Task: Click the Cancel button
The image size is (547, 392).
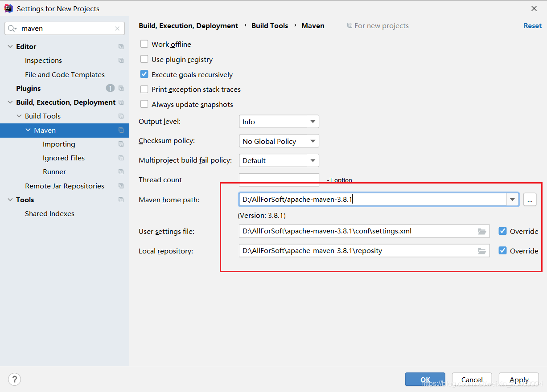Action: point(472,380)
